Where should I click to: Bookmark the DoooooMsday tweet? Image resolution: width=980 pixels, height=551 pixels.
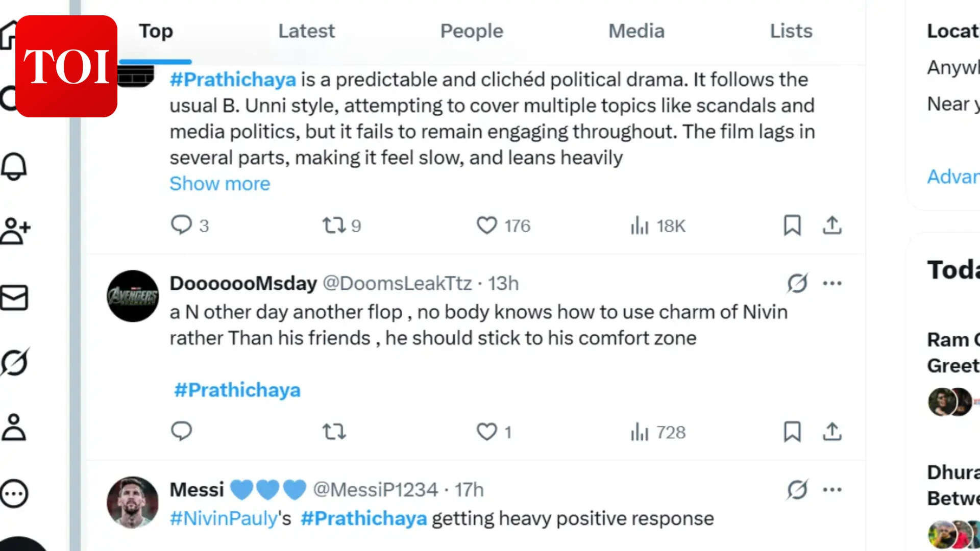pyautogui.click(x=792, y=432)
